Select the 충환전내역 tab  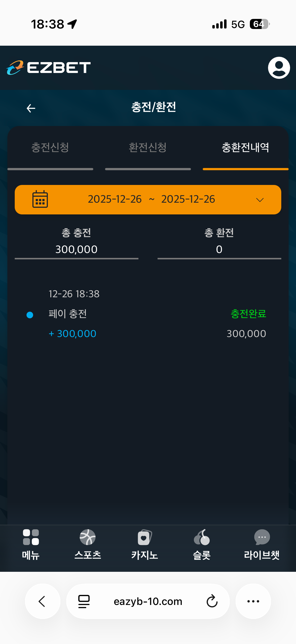(245, 148)
